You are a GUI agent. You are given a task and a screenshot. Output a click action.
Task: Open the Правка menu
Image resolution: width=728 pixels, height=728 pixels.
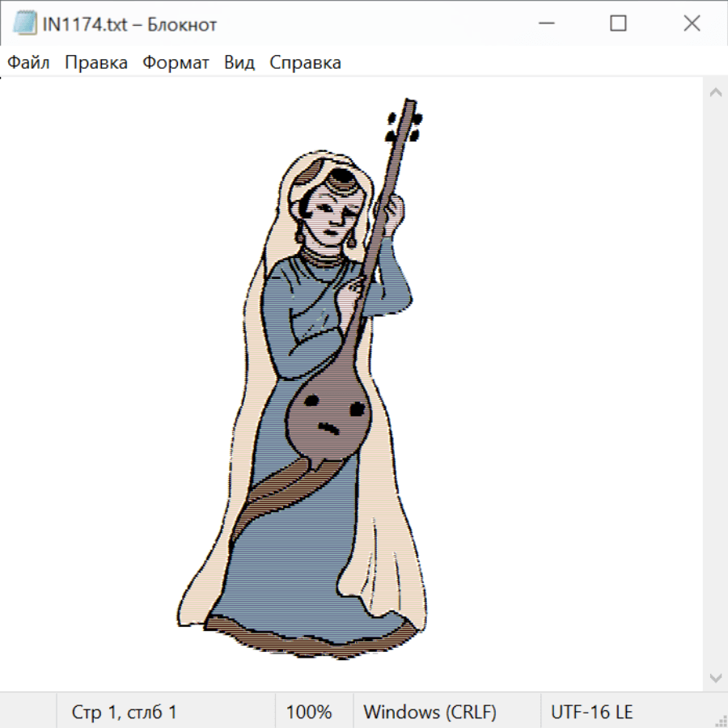(96, 63)
